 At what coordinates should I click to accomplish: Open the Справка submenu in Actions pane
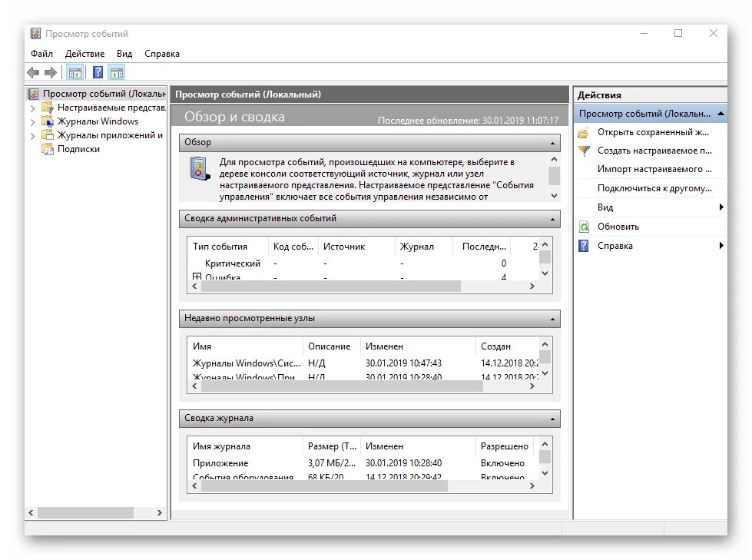[651, 246]
